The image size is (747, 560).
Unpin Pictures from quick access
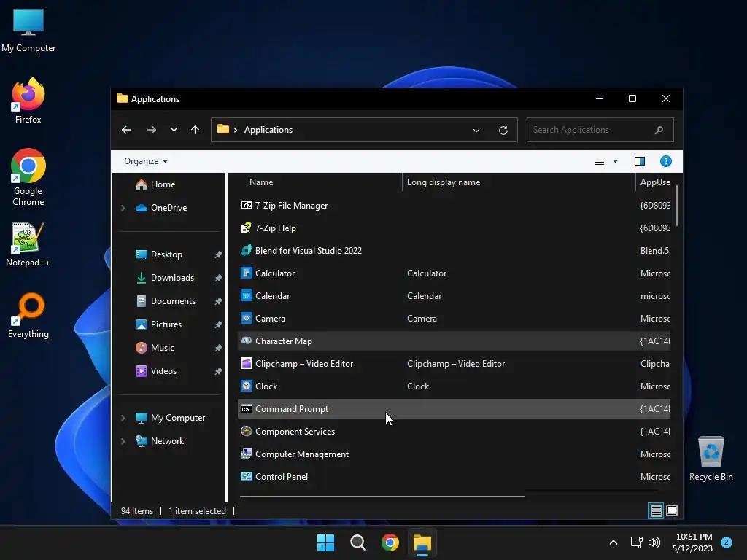(x=218, y=324)
